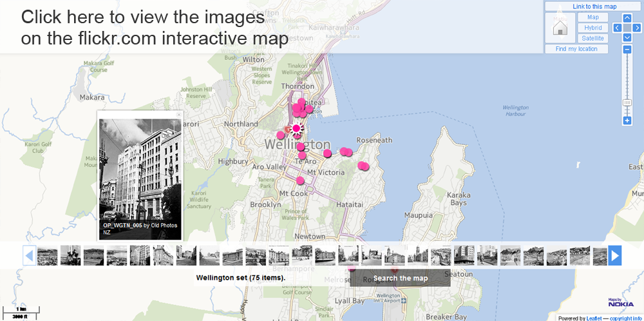The height and width of the screenshot is (321, 644).
Task: Click the home reset view icon
Action: 560,28
